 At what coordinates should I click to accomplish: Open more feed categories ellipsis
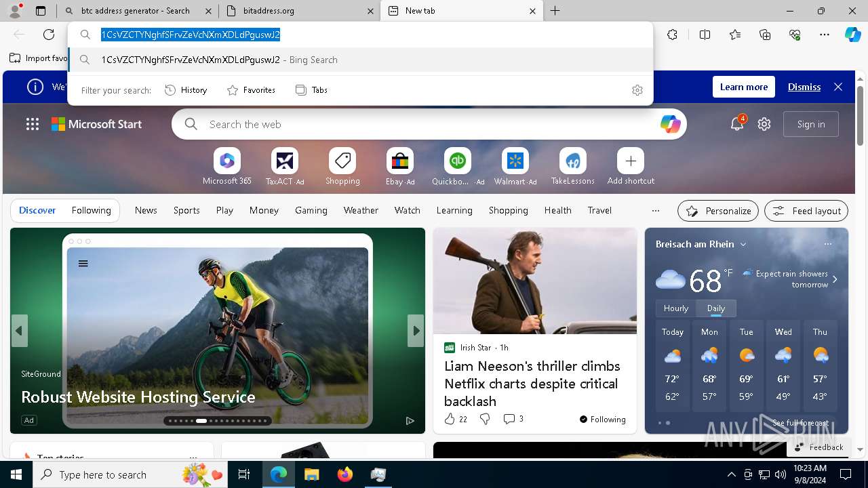655,211
